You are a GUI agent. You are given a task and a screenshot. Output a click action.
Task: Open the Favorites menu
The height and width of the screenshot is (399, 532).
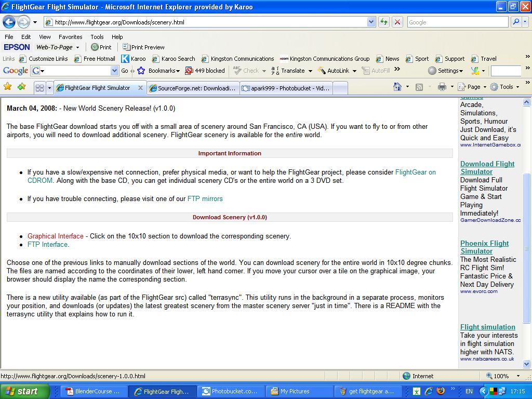(x=71, y=37)
